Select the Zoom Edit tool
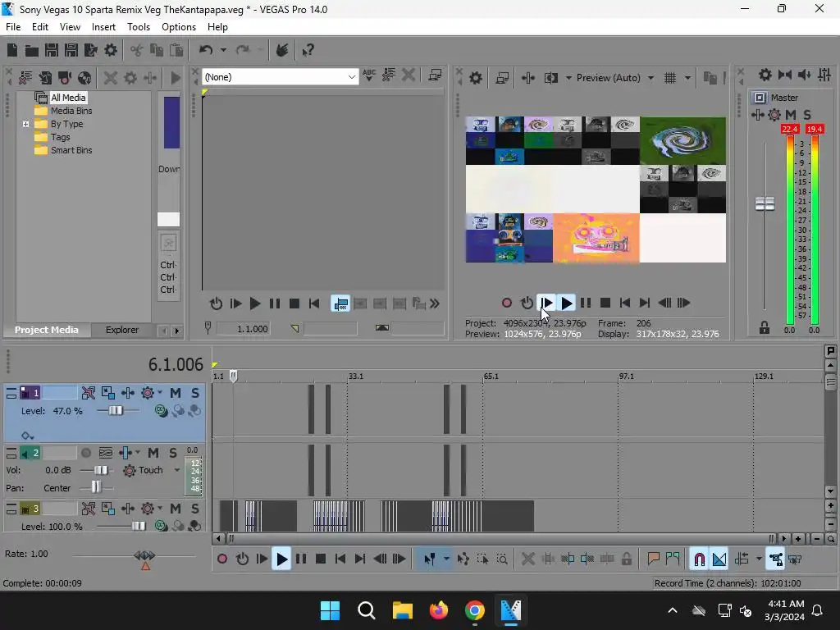The height and width of the screenshot is (630, 840). [502, 559]
